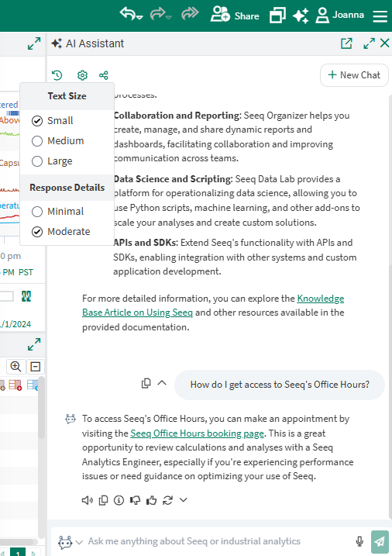The image size is (392, 556).
Task: Click the minus box button in left pane
Action: pos(36,367)
